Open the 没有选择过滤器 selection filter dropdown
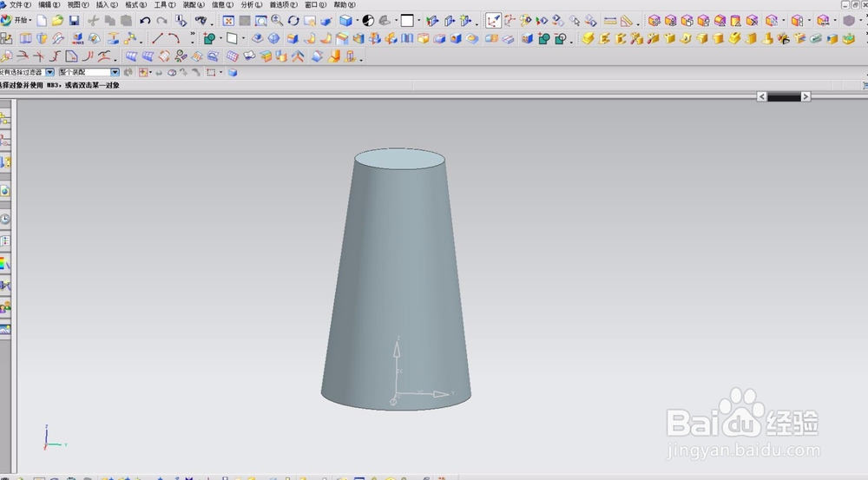The height and width of the screenshot is (480, 868). point(49,72)
